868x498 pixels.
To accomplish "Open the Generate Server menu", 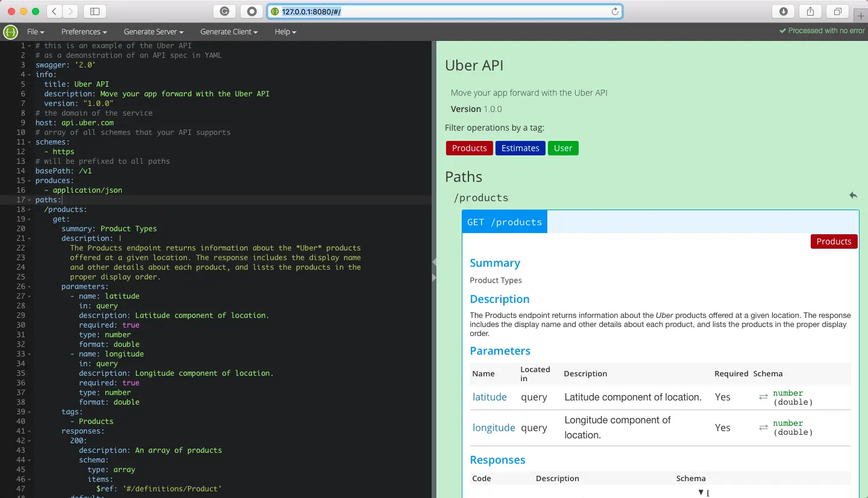I will pos(154,32).
